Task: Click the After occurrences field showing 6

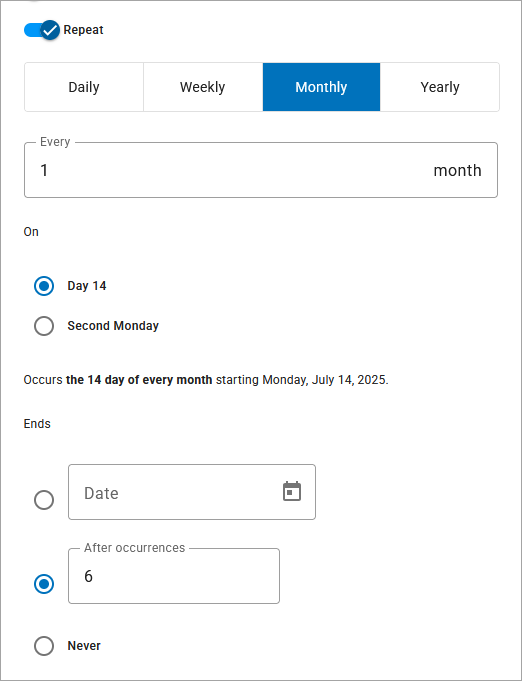Action: (174, 576)
